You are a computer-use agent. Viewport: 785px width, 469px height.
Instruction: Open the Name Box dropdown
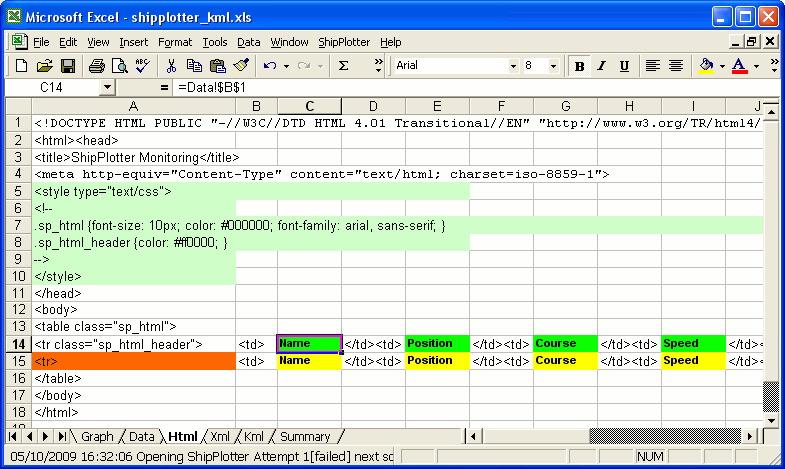pos(107,88)
